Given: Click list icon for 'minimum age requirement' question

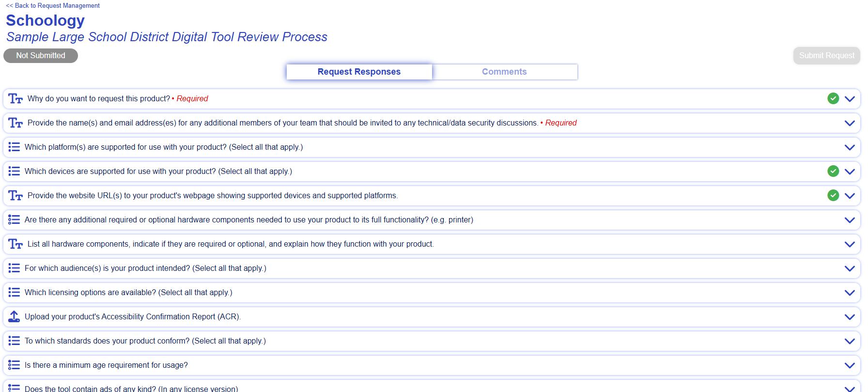Looking at the screenshot, I should [14, 365].
